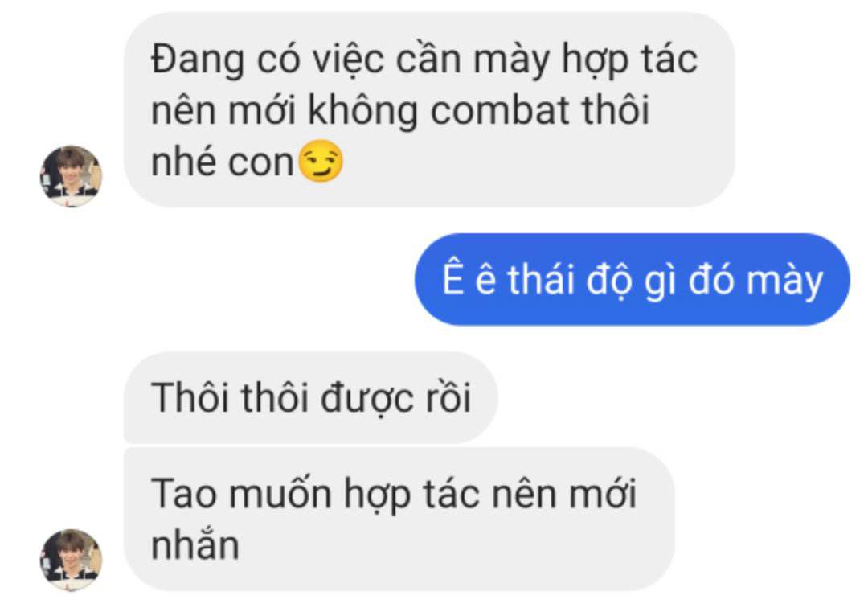Viewport: 868px width, 608px height.
Task: Click the word "Tao" in last message
Action: click(183, 493)
